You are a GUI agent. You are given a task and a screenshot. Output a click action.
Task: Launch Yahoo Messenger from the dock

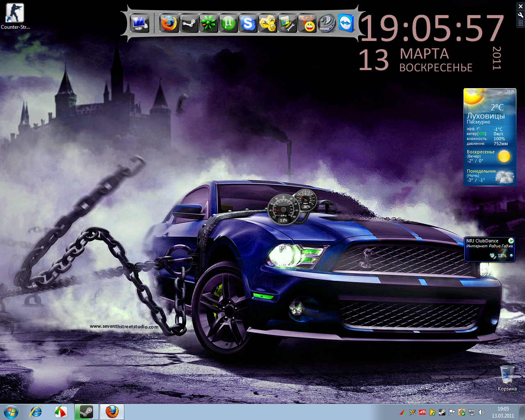pyautogui.click(x=307, y=23)
